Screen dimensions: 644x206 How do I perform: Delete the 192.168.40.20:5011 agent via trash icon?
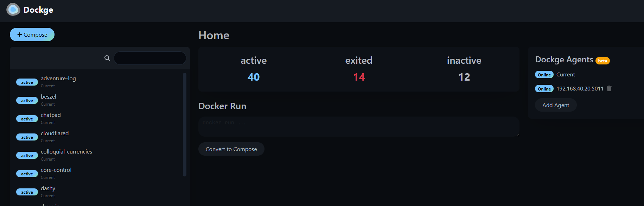click(609, 88)
